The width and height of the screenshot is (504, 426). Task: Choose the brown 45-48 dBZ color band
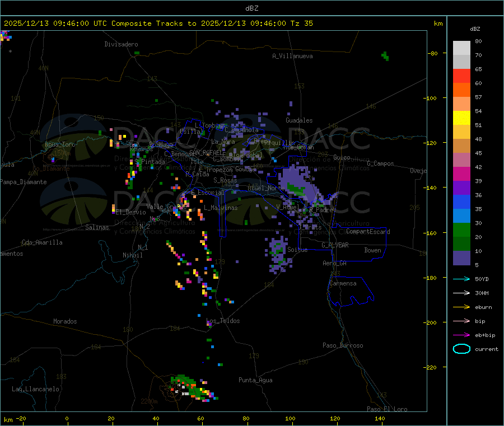click(461, 146)
